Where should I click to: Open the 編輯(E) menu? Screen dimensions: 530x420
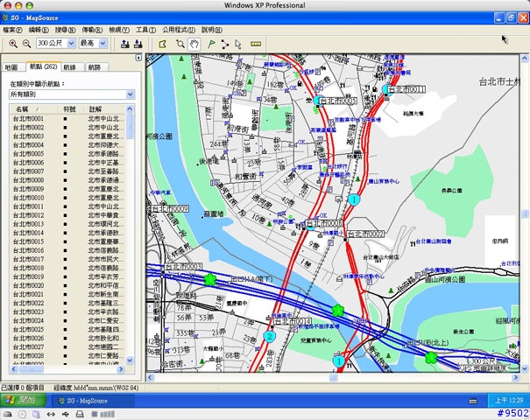[x=39, y=30]
